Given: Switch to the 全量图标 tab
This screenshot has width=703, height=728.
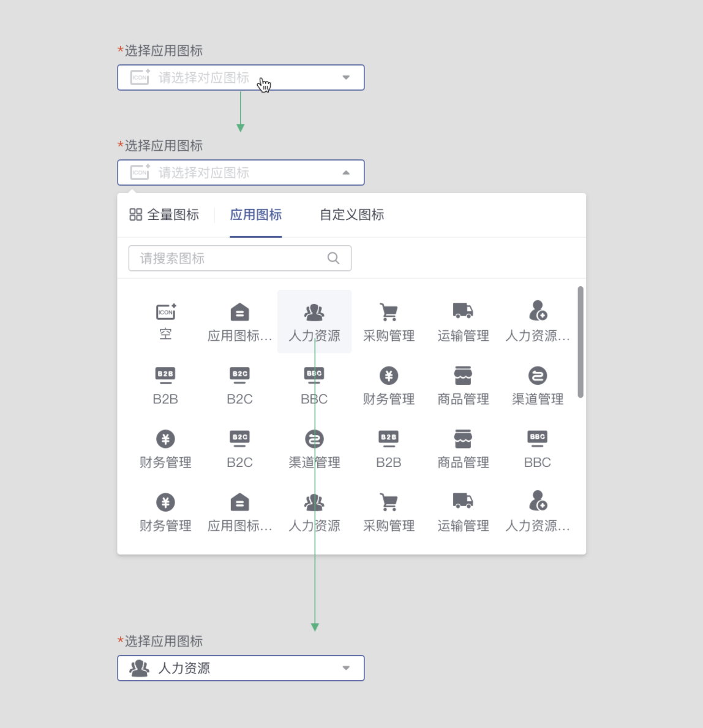Looking at the screenshot, I should tap(164, 215).
